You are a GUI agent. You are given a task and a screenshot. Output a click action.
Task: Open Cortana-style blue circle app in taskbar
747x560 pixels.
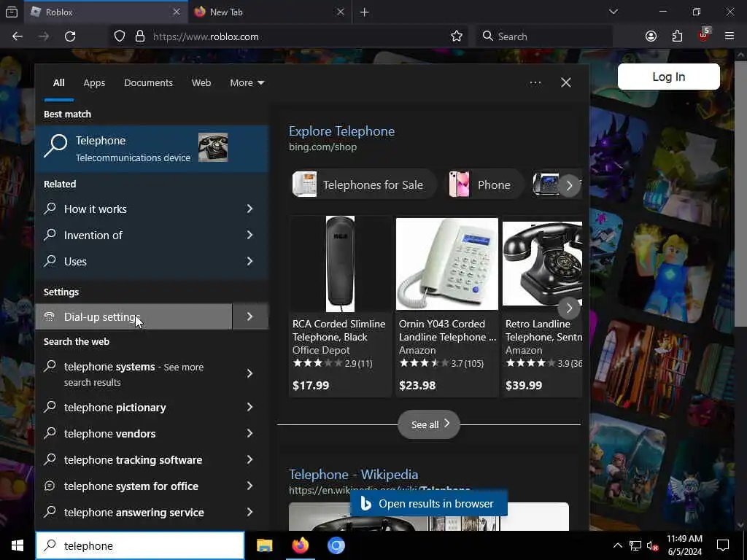[x=336, y=545]
